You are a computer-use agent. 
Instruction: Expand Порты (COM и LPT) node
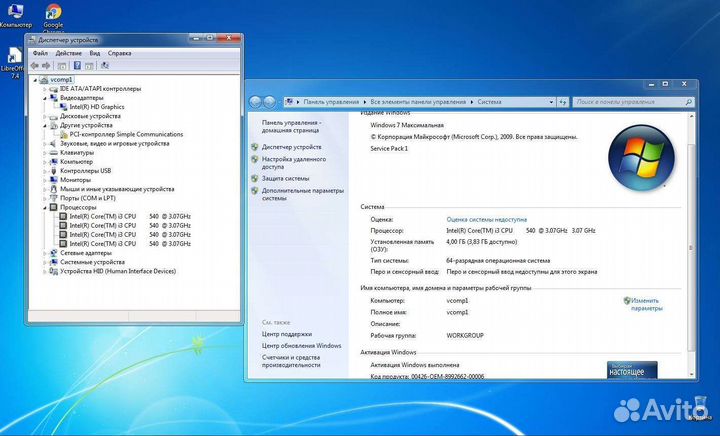click(45, 198)
